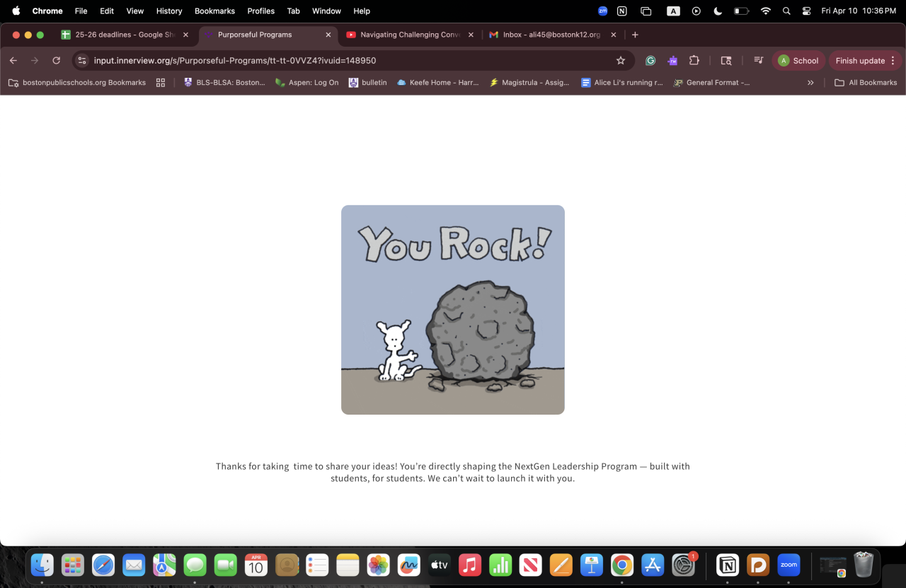
Task: Open the Extensions puzzle piece menu
Action: click(694, 61)
